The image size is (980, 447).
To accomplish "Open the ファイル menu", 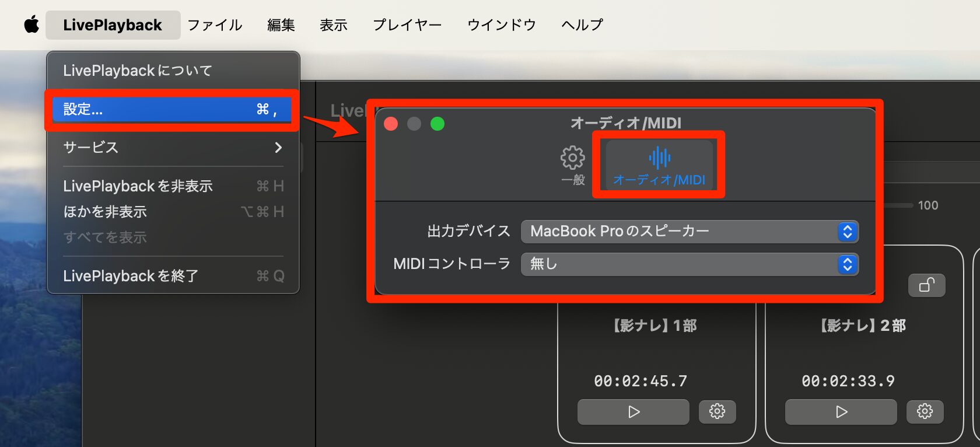I will click(x=215, y=25).
